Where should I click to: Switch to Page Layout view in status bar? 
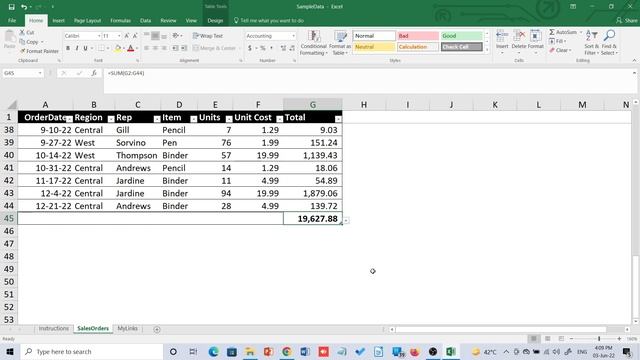coord(547,339)
